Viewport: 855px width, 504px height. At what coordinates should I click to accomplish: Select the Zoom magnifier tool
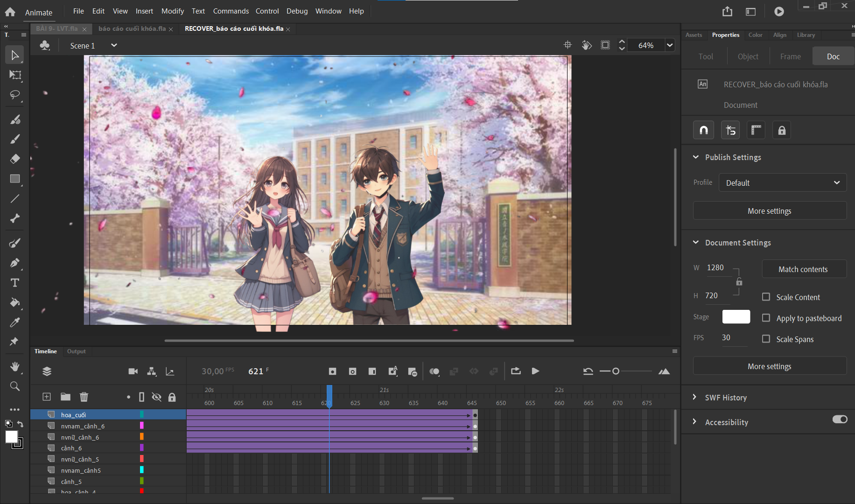coord(15,386)
